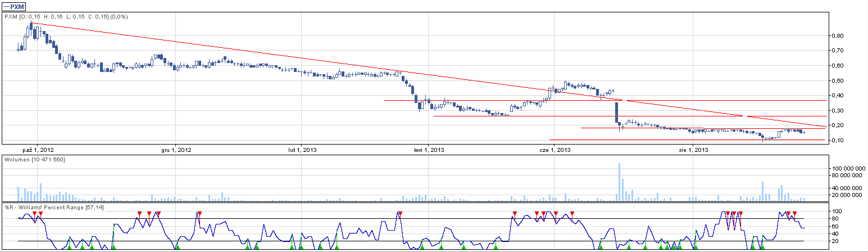This screenshot has height=252, width=868.
Task: Click the 20 000 000 volume axis label
Action: point(847,195)
